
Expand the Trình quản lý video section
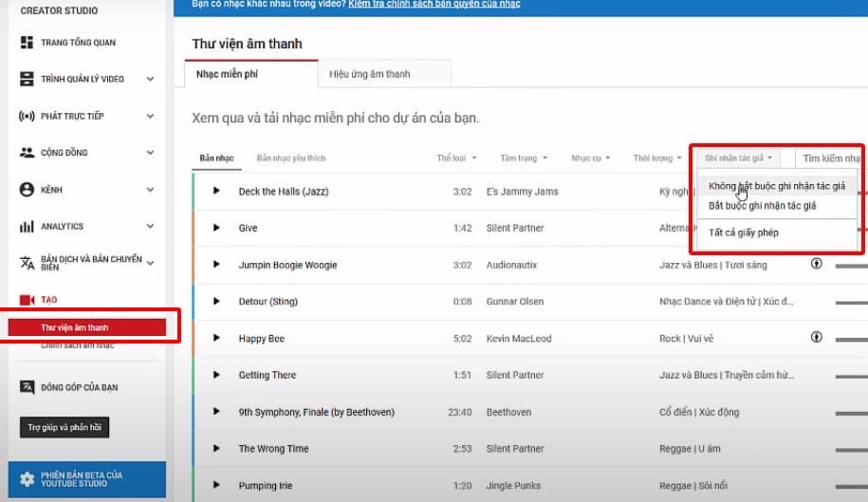(x=150, y=79)
